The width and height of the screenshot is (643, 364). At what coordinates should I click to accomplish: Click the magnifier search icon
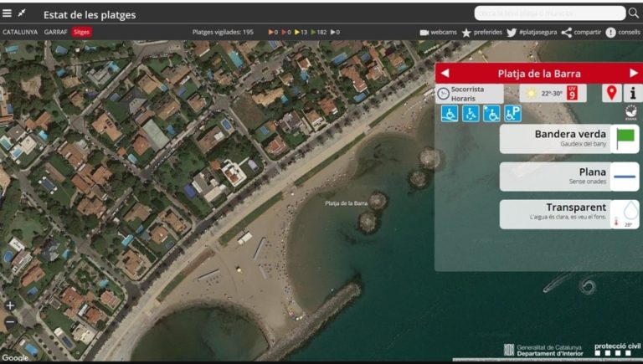tap(619, 13)
